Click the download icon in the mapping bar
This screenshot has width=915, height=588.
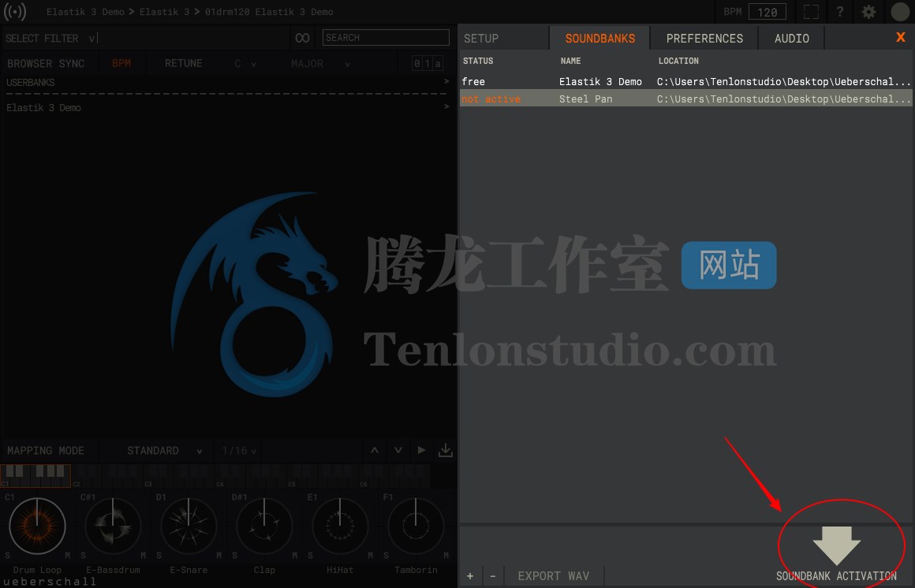pyautogui.click(x=445, y=449)
